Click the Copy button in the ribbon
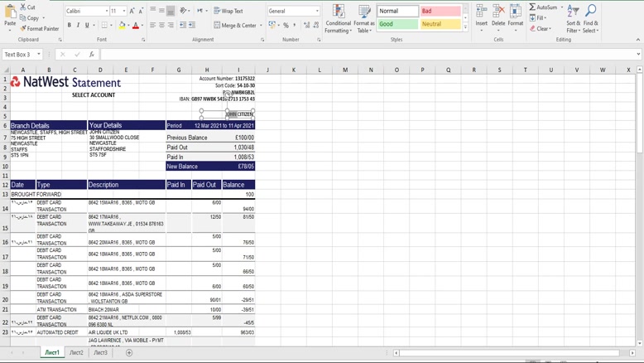This screenshot has height=363, width=644. pyautogui.click(x=32, y=18)
